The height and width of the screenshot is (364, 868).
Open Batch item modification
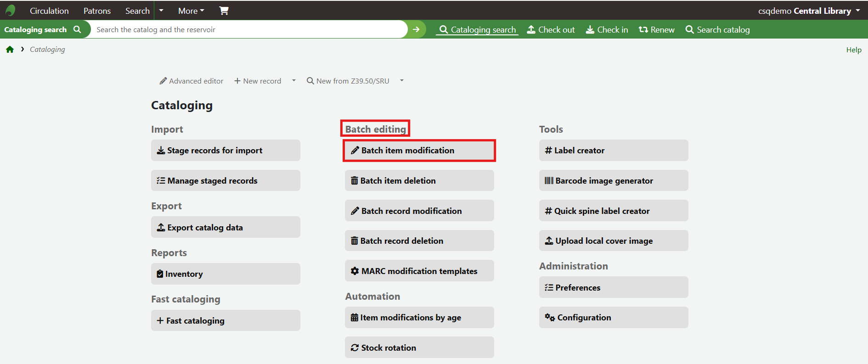click(419, 151)
